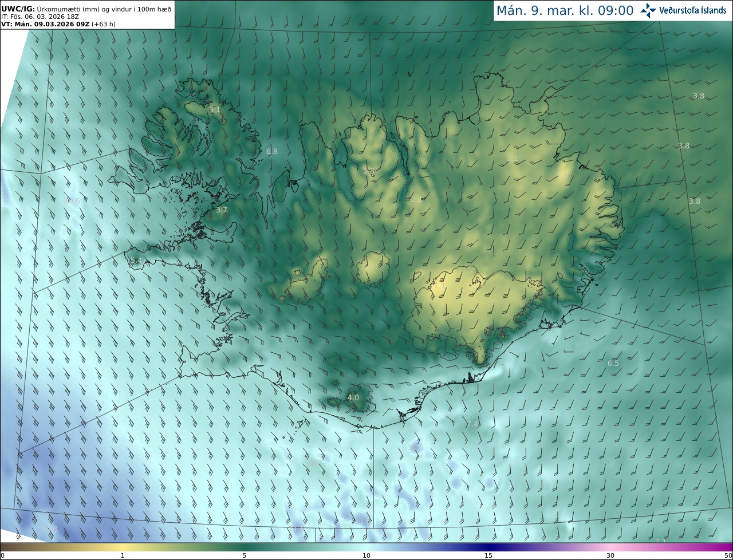Viewport: 733px width, 560px height.
Task: Click the 6.8 value label on the map
Action: (272, 152)
